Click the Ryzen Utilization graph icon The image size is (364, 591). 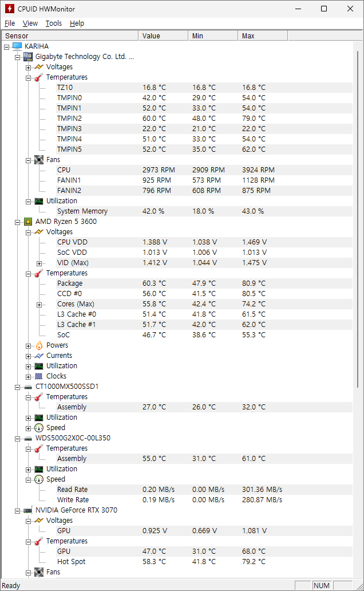[x=39, y=366]
